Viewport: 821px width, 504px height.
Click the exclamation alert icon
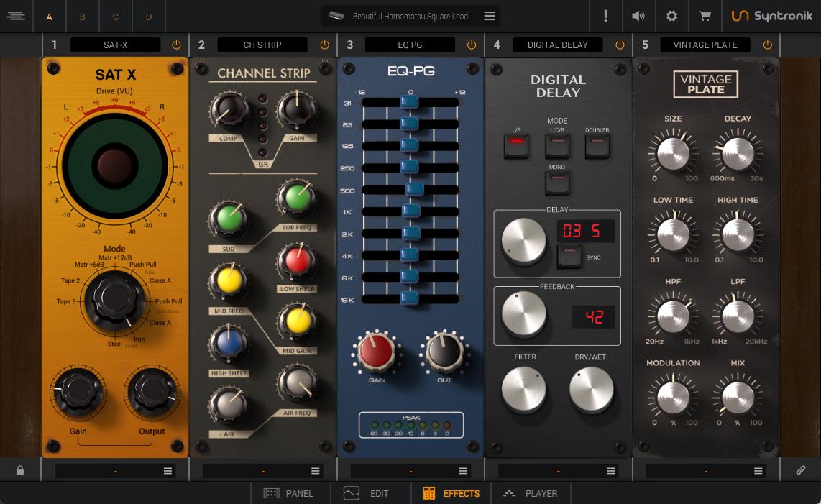pyautogui.click(x=605, y=16)
